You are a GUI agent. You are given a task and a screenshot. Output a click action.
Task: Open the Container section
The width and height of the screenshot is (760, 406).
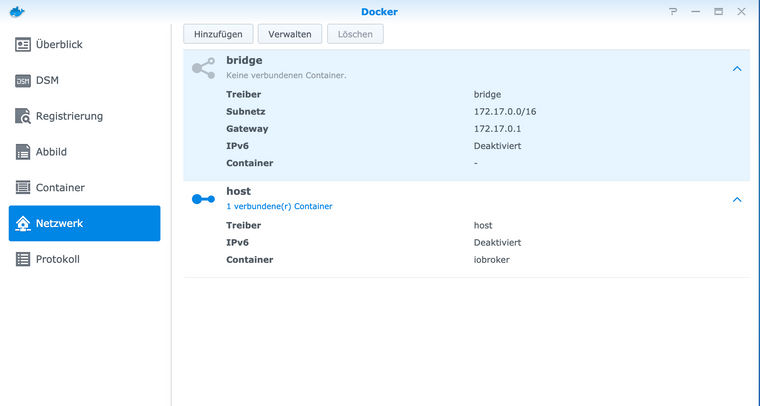(x=84, y=187)
